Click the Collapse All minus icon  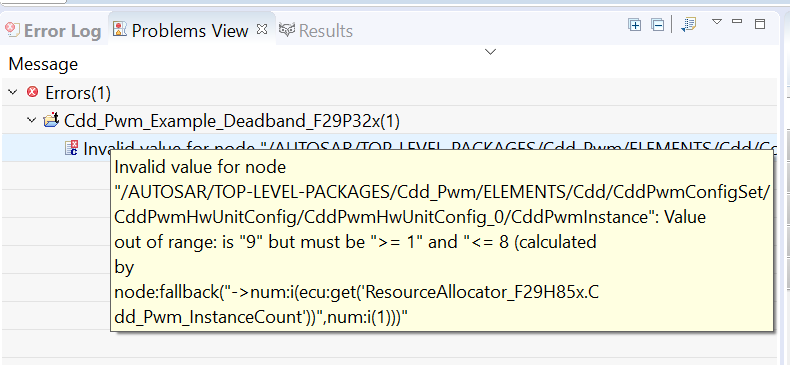(x=657, y=25)
